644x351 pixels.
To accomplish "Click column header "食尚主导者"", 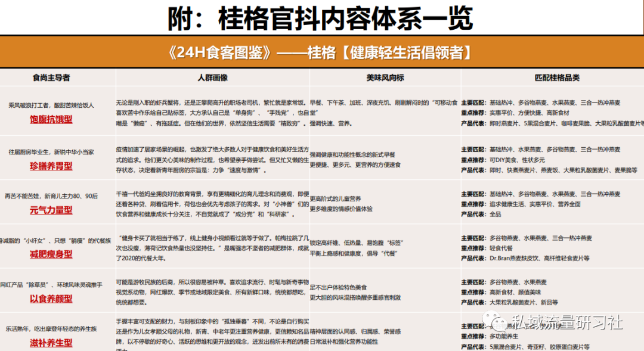I will point(51,77).
